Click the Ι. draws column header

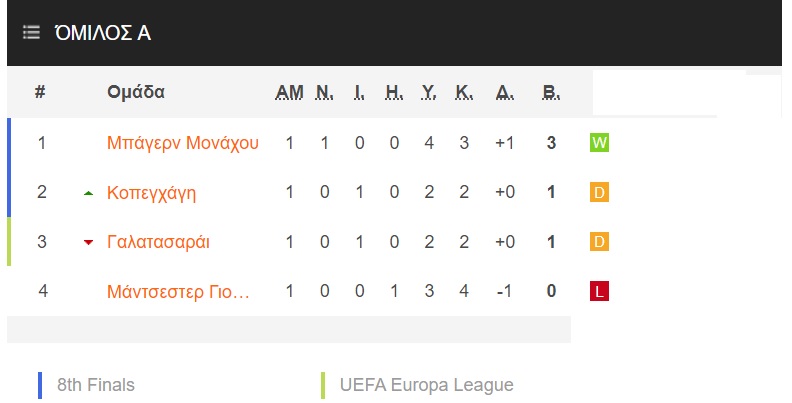(x=359, y=92)
